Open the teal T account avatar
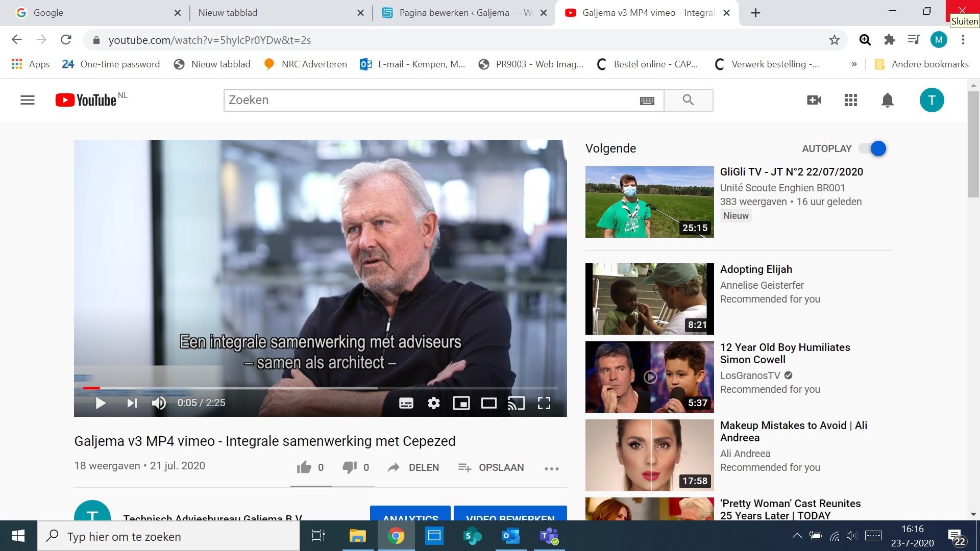Image resolution: width=980 pixels, height=551 pixels. tap(932, 100)
